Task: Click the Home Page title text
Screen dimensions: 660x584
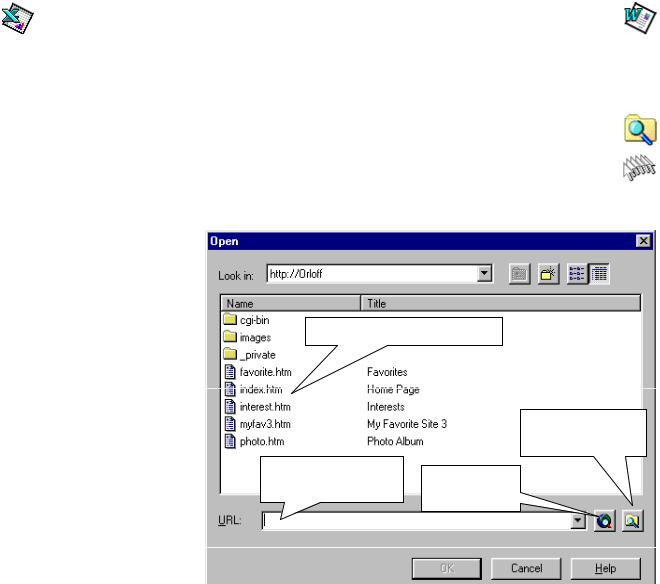Action: tap(393, 389)
